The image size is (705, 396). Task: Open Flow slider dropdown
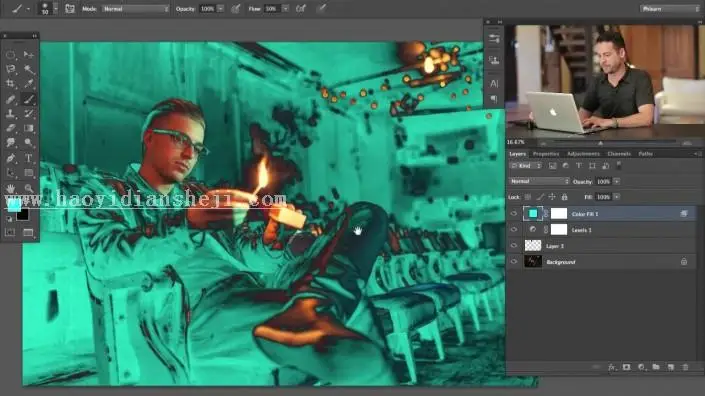pyautogui.click(x=285, y=9)
